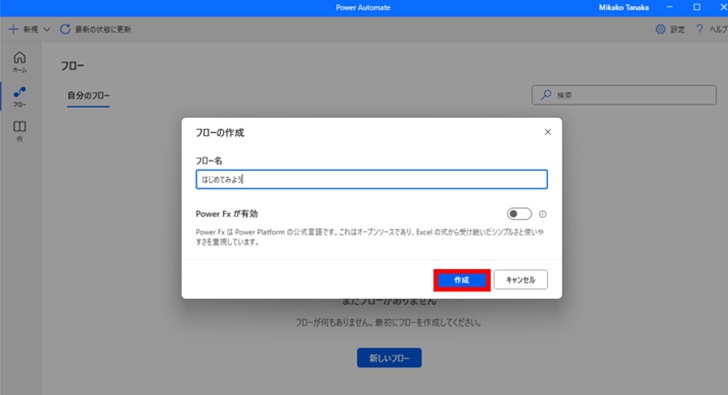Click the Mikako Tanaka account name
728x395 pixels.
click(x=624, y=7)
